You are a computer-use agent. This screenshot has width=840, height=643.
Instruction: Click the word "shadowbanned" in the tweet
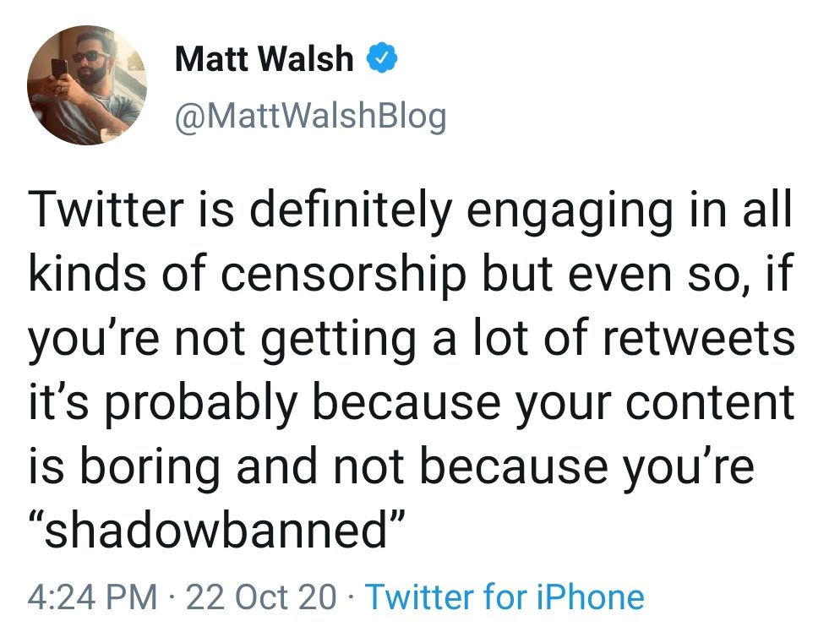click(x=215, y=531)
